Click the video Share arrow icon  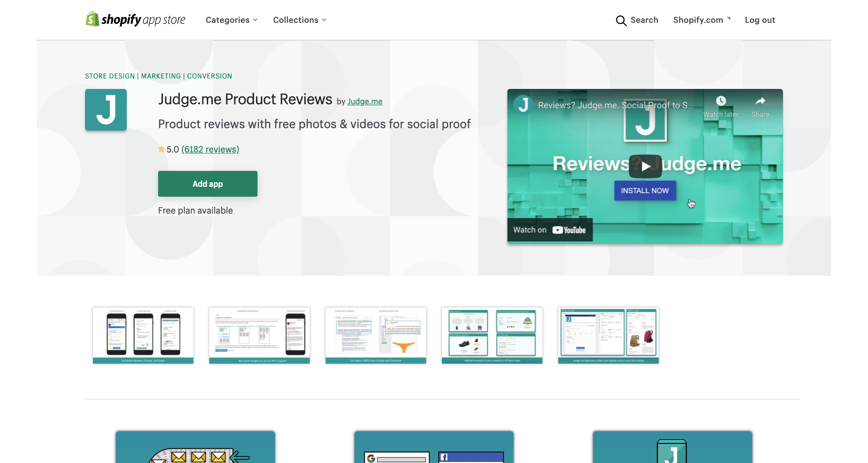(761, 101)
